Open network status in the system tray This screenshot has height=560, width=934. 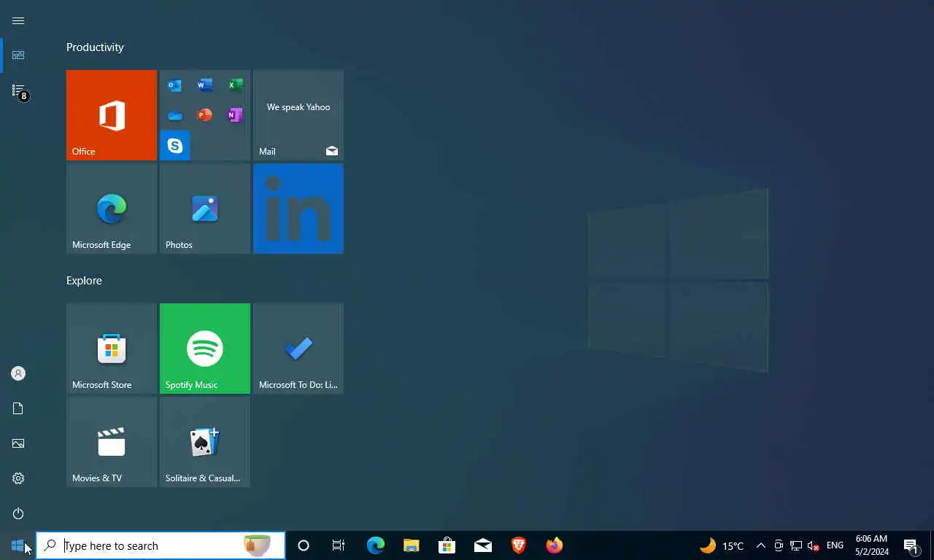(796, 545)
